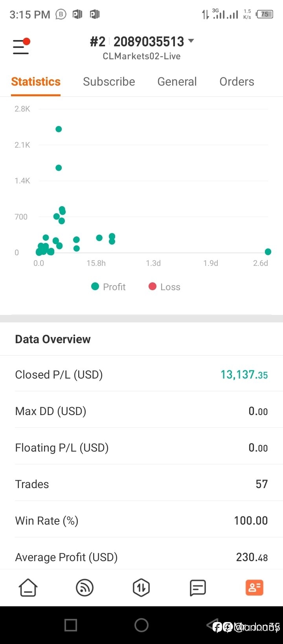Viewport: 283px width, 644px height.
Task: Toggle the Loss legend series
Action: point(164,287)
